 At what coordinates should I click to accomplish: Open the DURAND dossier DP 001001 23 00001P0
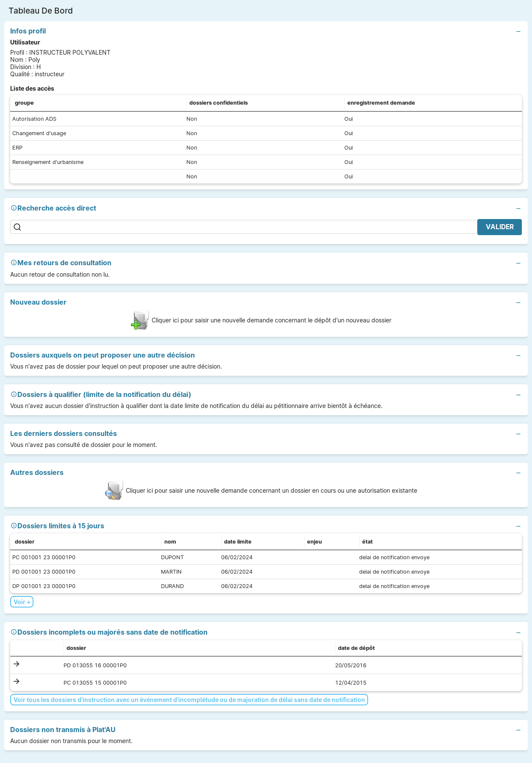click(44, 586)
